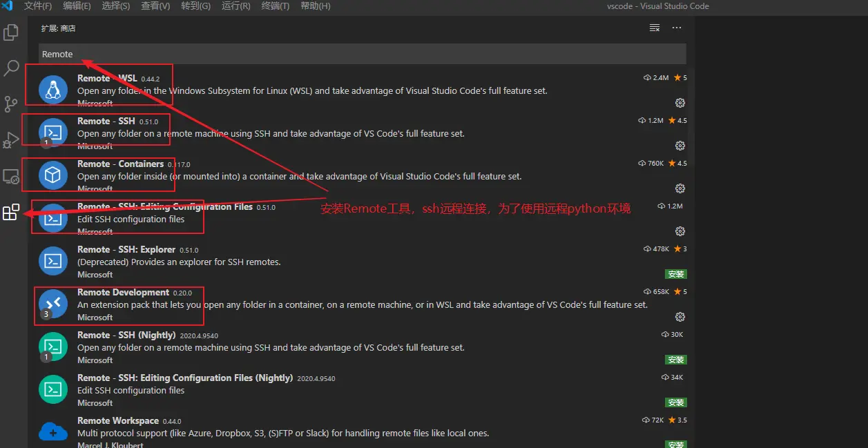Click the Remote - WSL penguin icon
Viewport: 868px width, 448px height.
tap(53, 90)
